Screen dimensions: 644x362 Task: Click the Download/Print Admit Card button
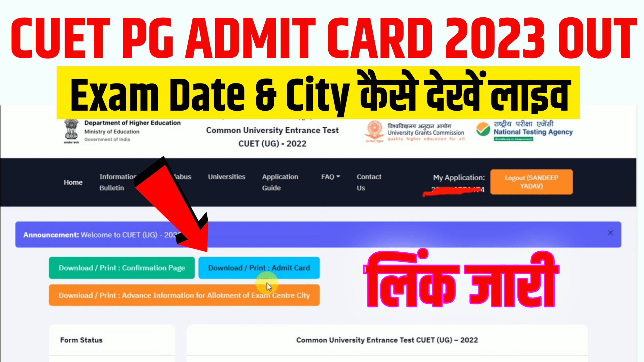(259, 267)
